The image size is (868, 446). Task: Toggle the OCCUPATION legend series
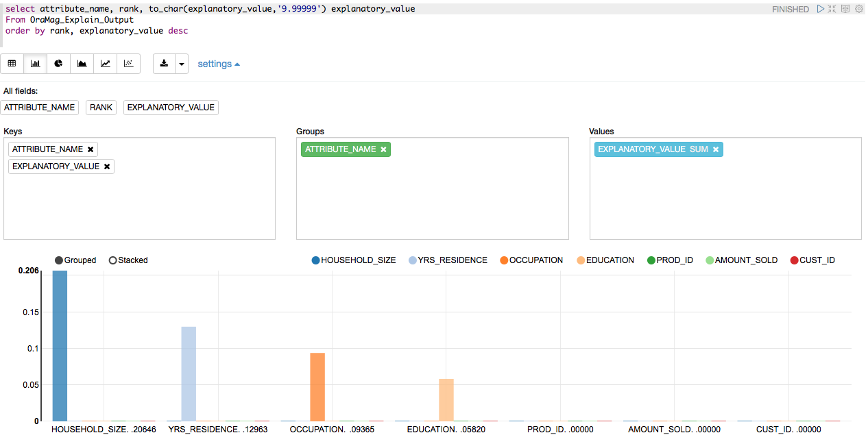pos(532,260)
